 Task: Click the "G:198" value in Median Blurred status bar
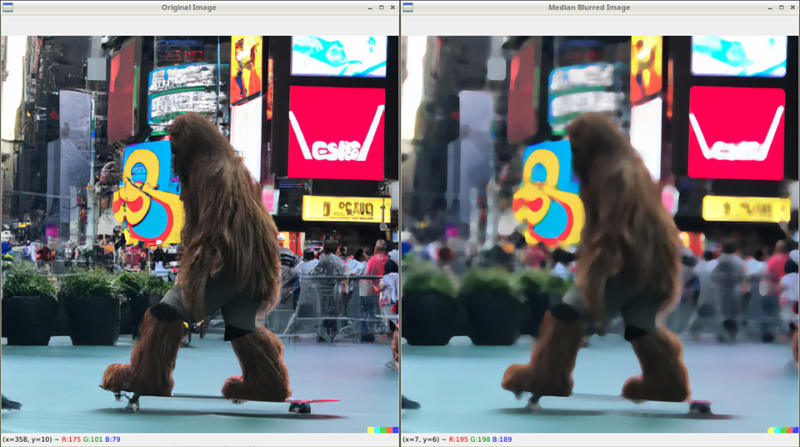[x=480, y=439]
